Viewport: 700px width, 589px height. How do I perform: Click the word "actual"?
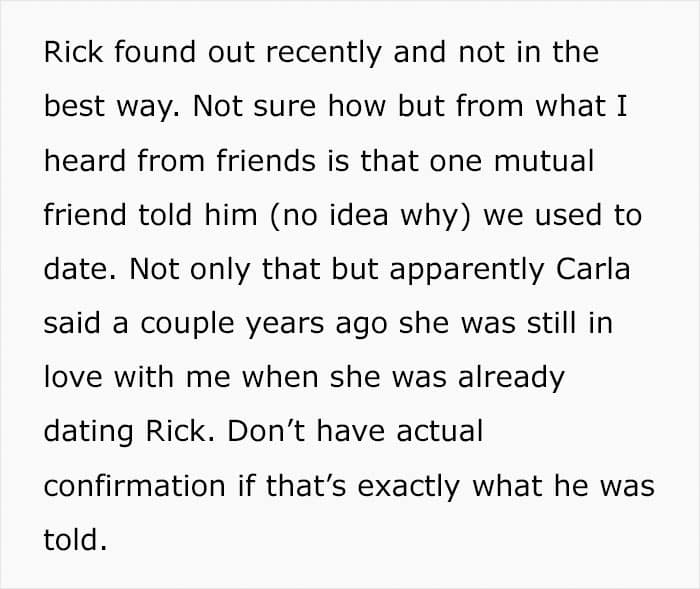(439, 431)
